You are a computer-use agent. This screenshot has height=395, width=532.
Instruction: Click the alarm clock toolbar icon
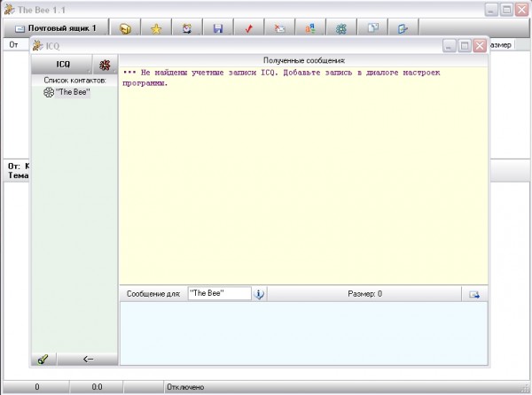tap(187, 29)
